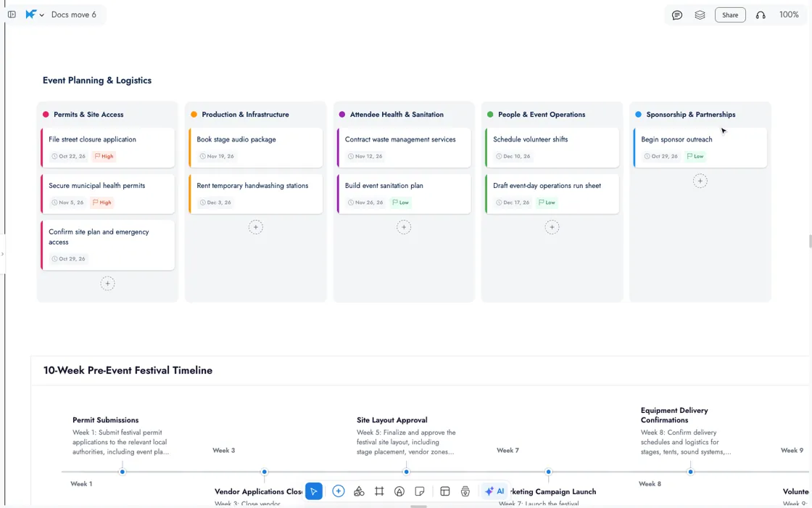Open the File street closure application card
The width and height of the screenshot is (812, 508).
(x=108, y=148)
